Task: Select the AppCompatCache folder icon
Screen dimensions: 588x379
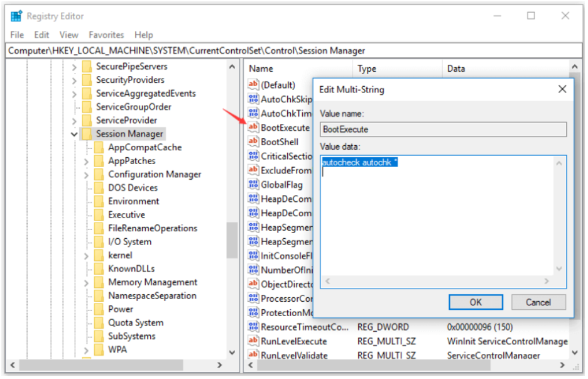Action: (x=99, y=148)
